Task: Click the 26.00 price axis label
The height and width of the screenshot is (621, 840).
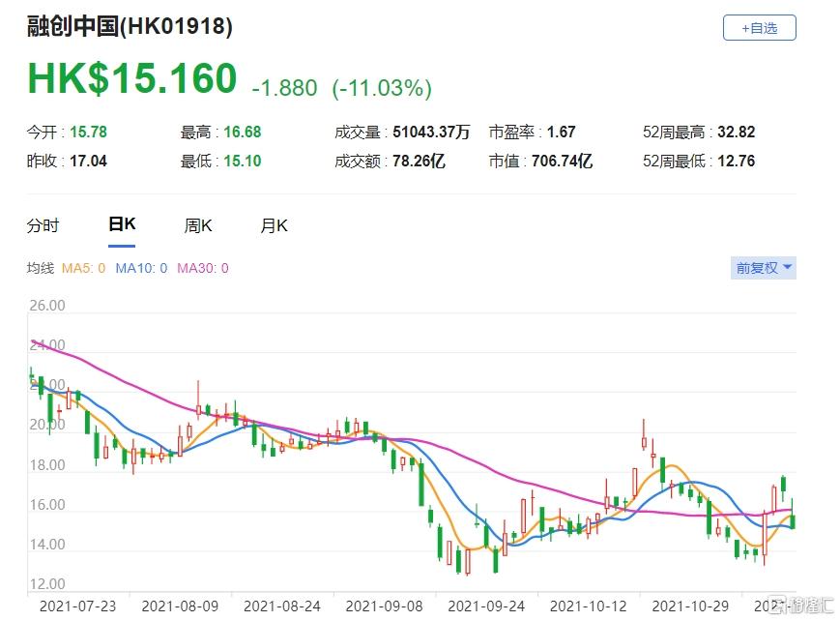Action: click(48, 306)
